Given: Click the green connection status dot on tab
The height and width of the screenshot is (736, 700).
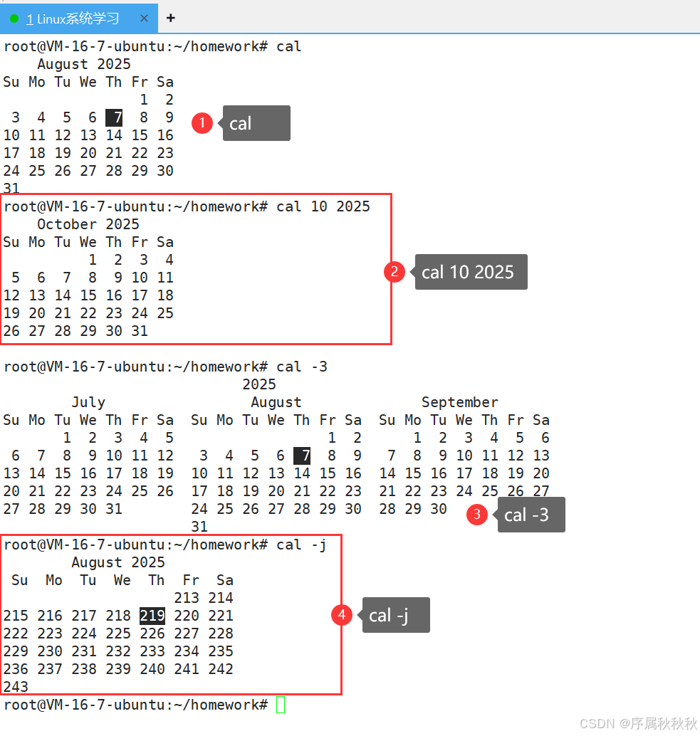Looking at the screenshot, I should click(14, 19).
